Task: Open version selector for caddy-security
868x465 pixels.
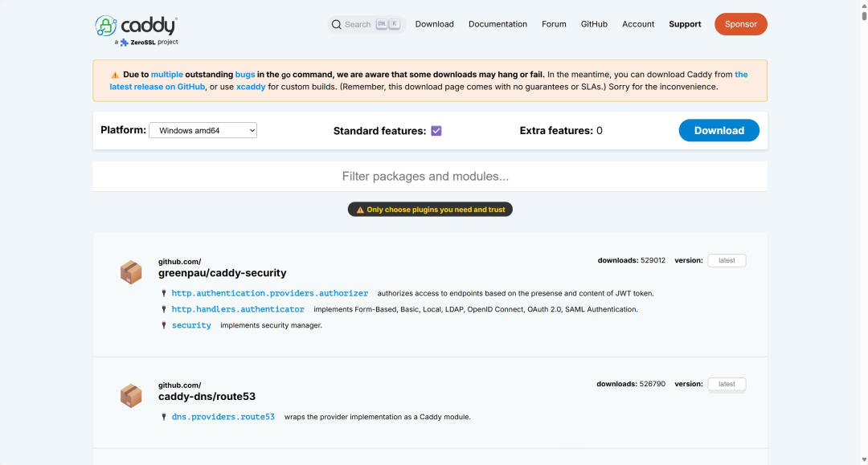Action: [x=727, y=260]
